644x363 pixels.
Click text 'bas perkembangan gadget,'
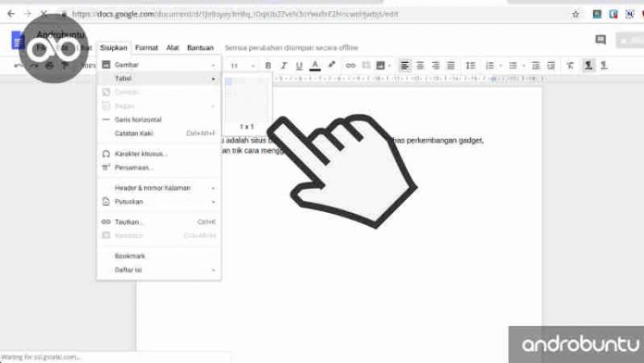tap(439, 140)
